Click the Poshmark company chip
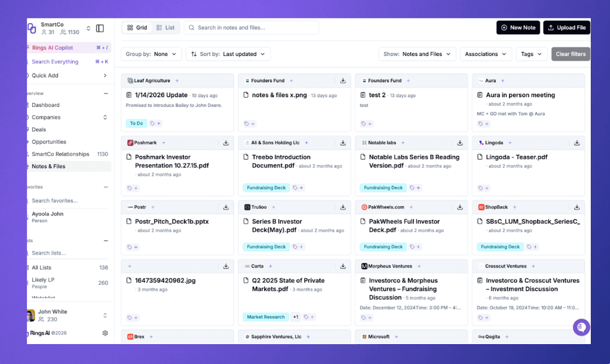Image resolution: width=610 pixels, height=364 pixels. click(142, 143)
